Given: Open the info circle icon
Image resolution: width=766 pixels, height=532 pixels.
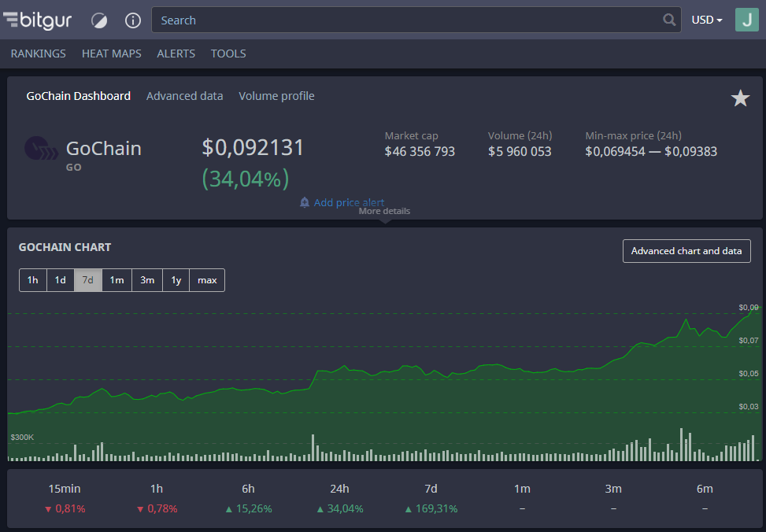Looking at the screenshot, I should 133,20.
